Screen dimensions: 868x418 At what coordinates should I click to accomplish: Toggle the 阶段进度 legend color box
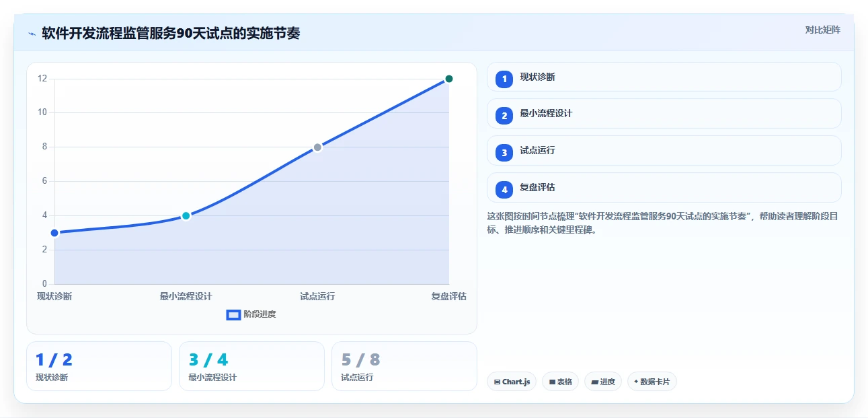233,314
